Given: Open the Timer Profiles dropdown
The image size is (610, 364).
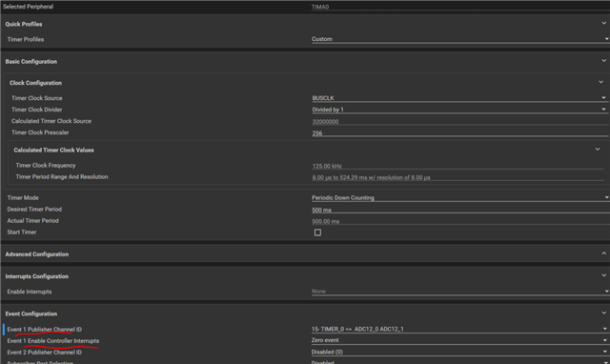Looking at the screenshot, I should click(460, 39).
